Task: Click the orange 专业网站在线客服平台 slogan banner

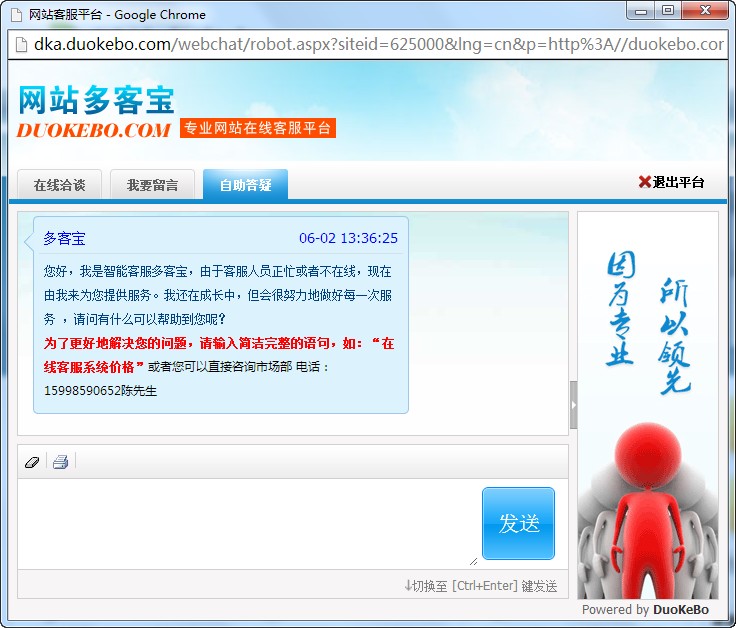Action: coord(258,129)
